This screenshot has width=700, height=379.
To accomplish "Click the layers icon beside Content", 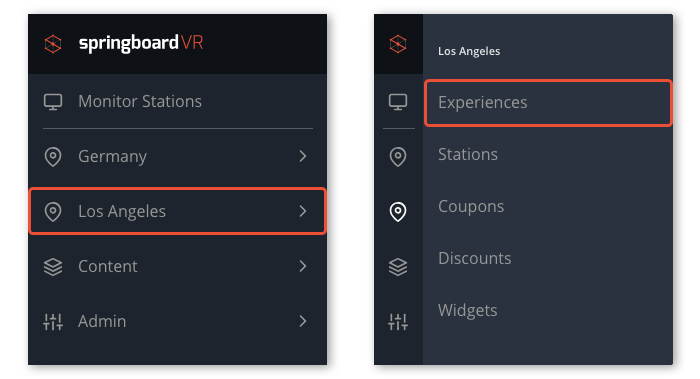I will [x=53, y=267].
